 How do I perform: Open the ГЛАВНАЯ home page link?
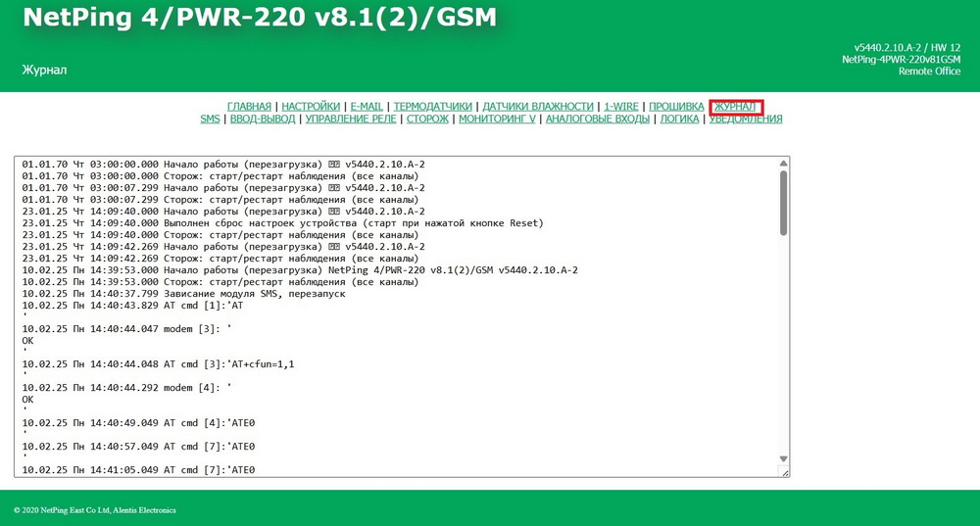click(249, 106)
